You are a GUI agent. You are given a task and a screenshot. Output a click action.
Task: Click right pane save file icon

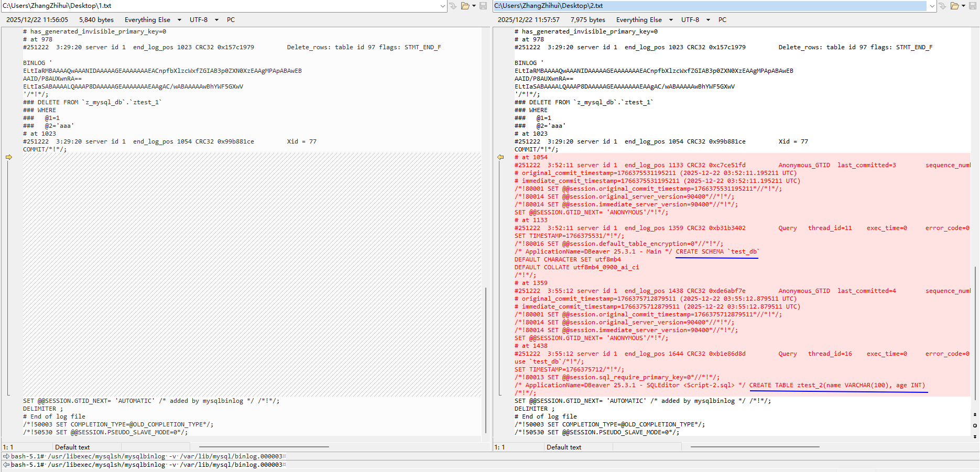coord(973,6)
